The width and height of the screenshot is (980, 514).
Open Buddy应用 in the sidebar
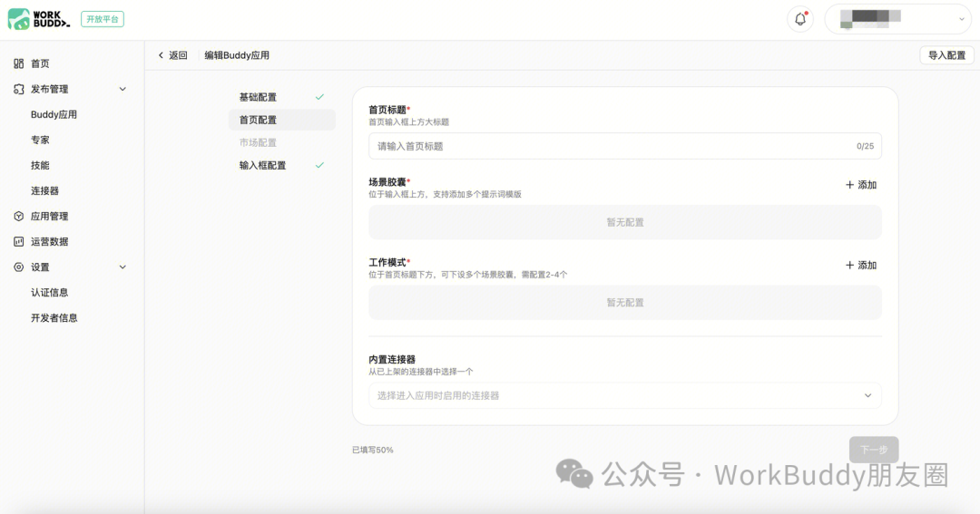click(x=54, y=114)
